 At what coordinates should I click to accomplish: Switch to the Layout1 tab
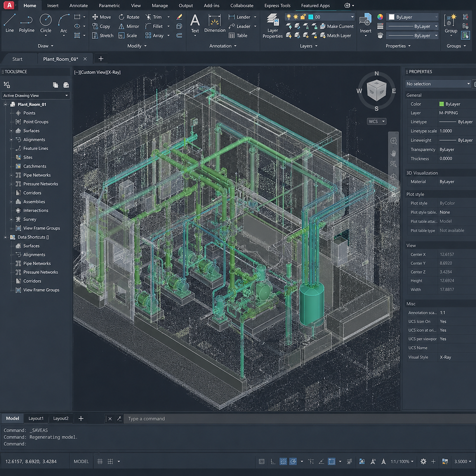pyautogui.click(x=36, y=418)
